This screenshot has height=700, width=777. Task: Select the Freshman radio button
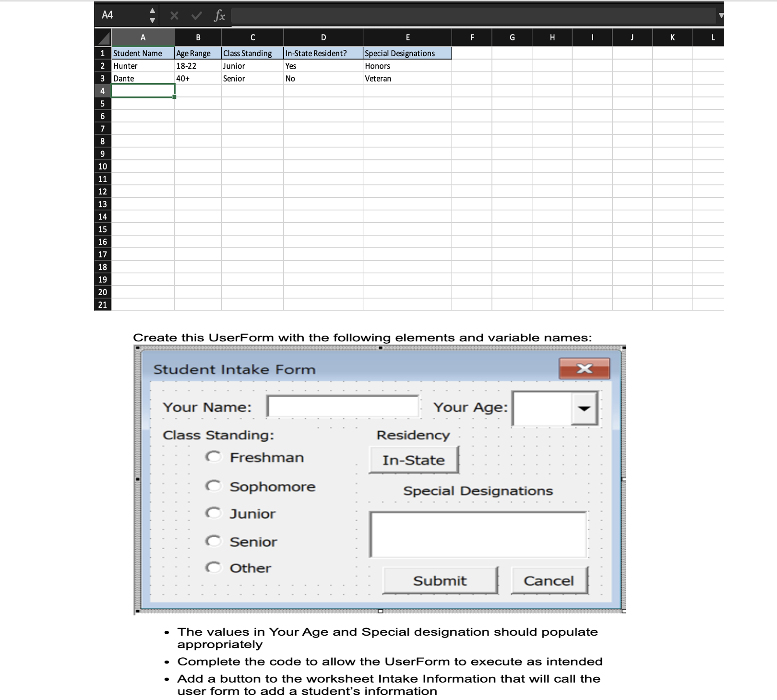click(215, 457)
